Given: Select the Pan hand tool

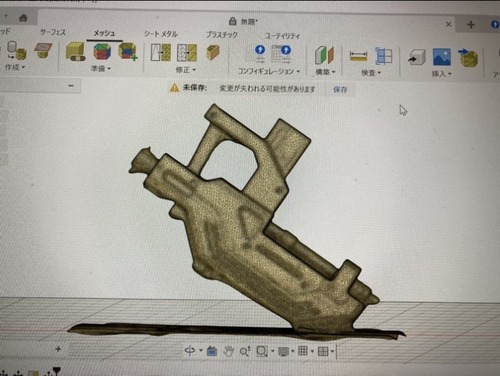Looking at the screenshot, I should tap(228, 351).
